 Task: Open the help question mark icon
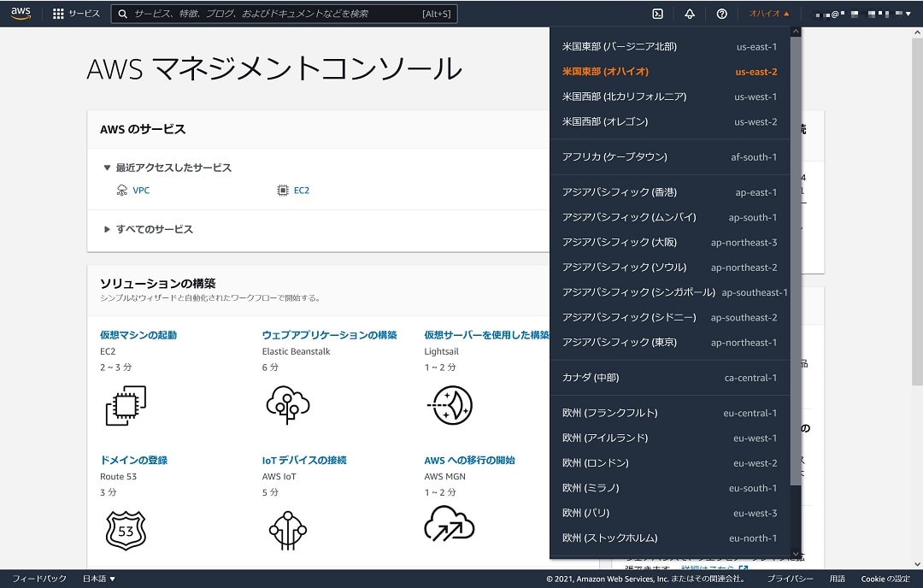click(721, 14)
